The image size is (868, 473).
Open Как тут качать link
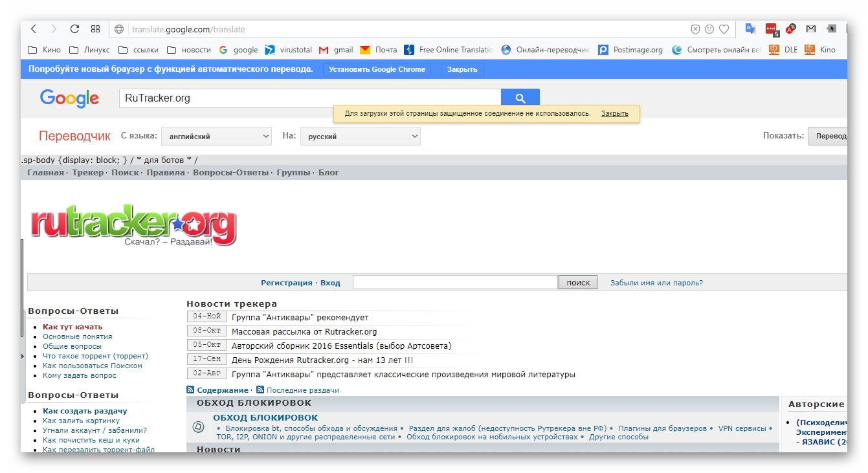[x=72, y=327]
